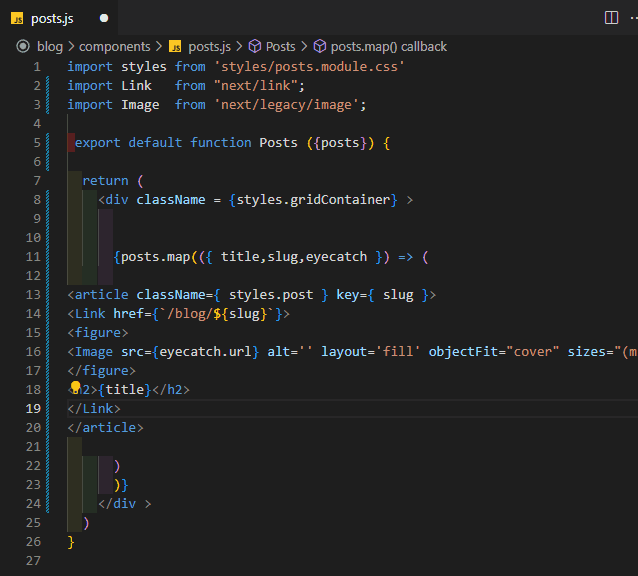Click the JS icon in breadcrumb path
638x576 pixels.
point(175,47)
